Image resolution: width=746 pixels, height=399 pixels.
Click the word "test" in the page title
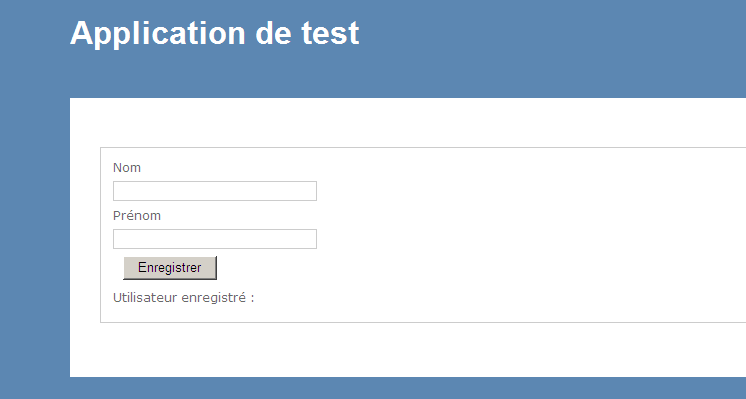point(330,34)
